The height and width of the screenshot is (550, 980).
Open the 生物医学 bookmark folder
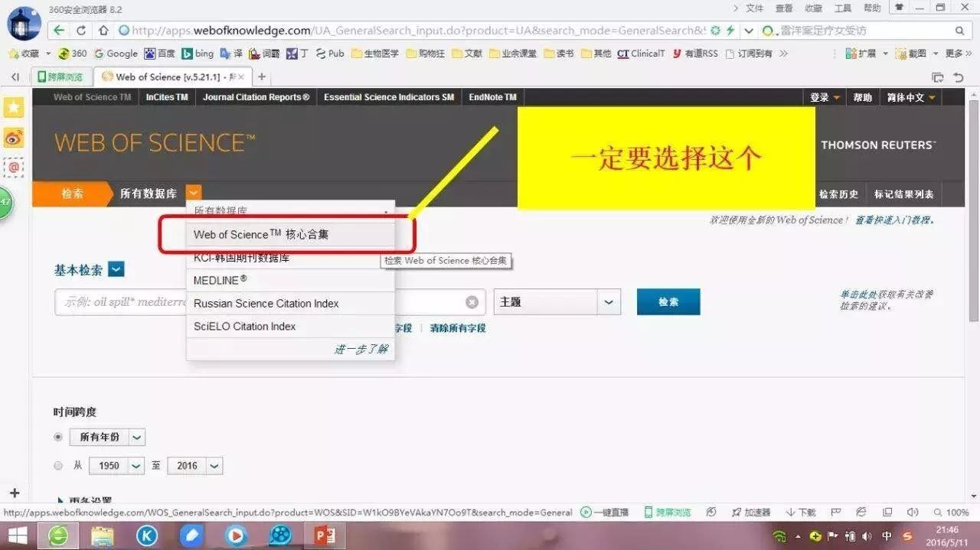(x=375, y=54)
